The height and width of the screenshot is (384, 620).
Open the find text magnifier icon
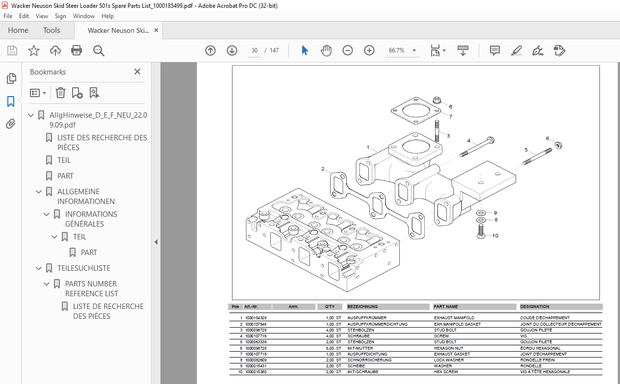98,51
